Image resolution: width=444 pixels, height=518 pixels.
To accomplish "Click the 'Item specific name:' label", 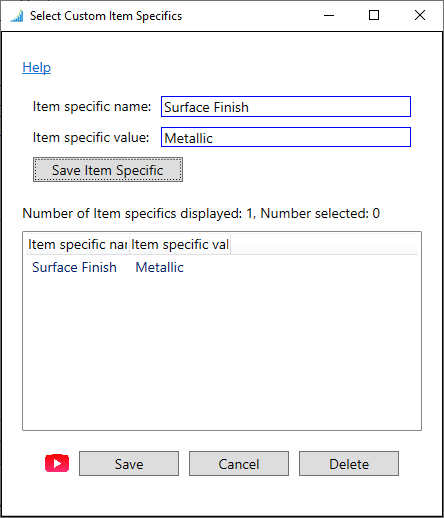I will (92, 107).
